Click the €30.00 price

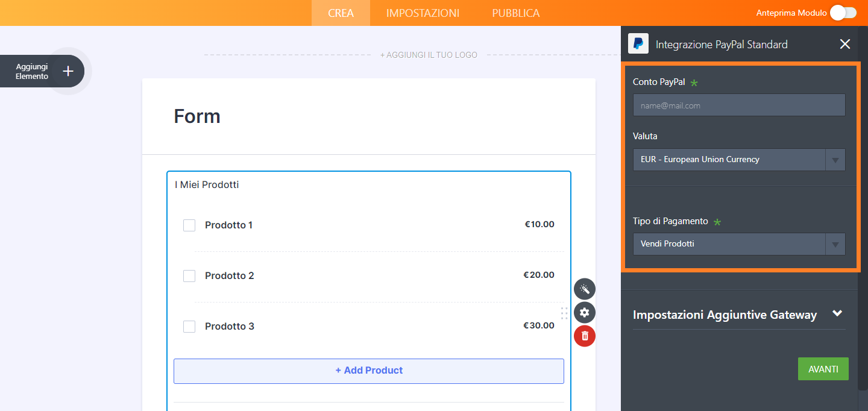pyautogui.click(x=539, y=325)
